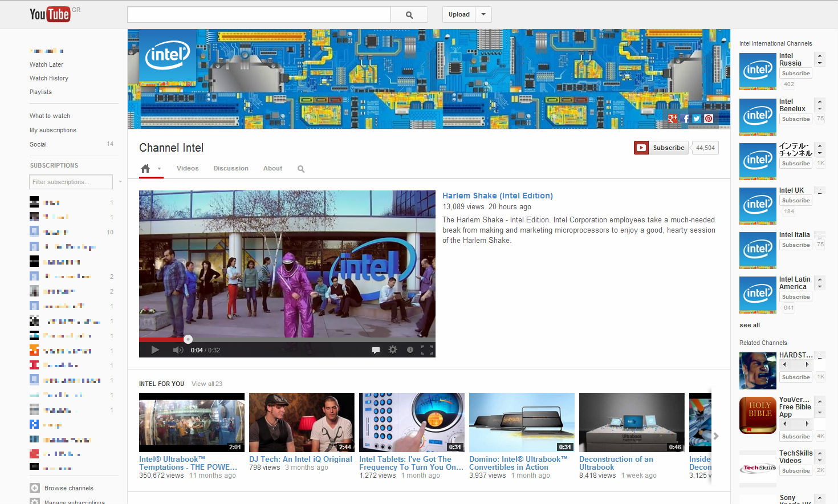Switch to the Videos tab
Viewport: 838px width, 504px height.
click(x=188, y=169)
